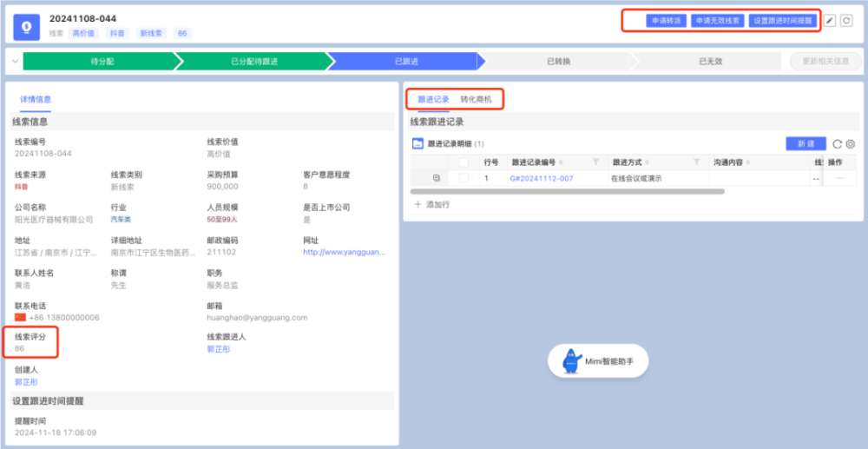Click the 高价值 header tag
This screenshot has width=868, height=449.
[x=83, y=33]
